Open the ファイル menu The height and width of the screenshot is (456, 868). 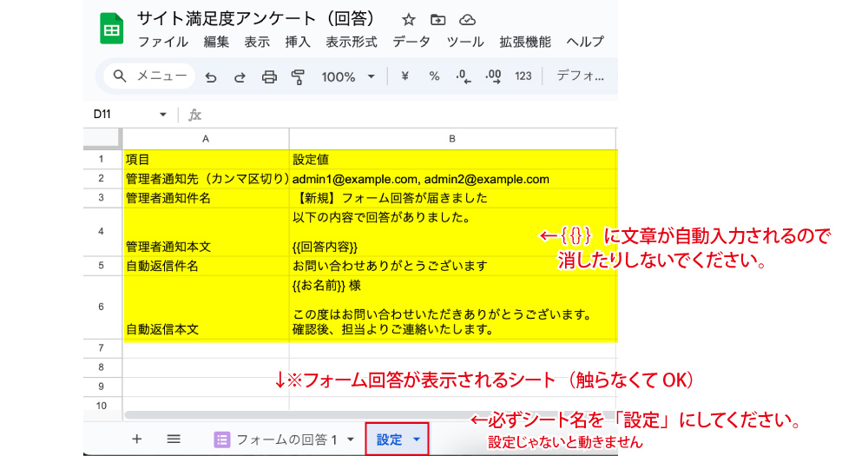tap(163, 42)
